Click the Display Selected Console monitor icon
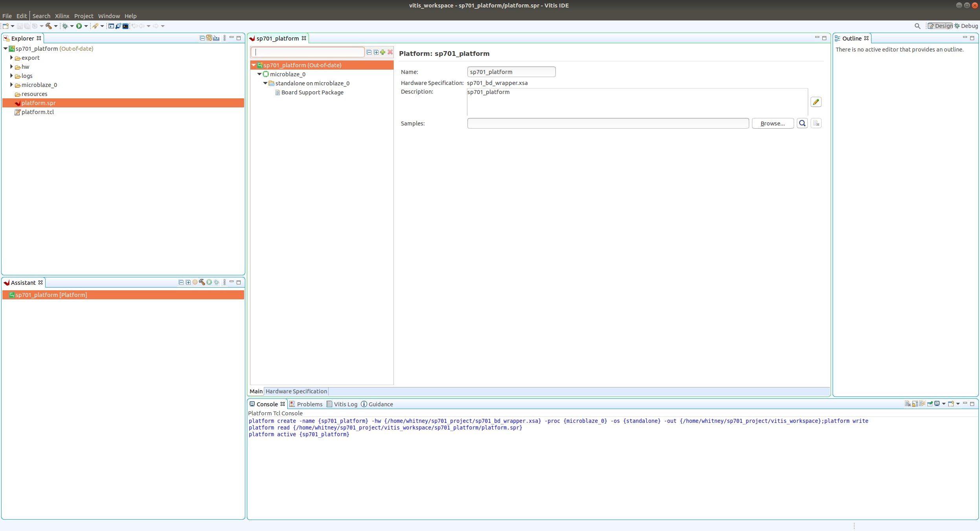 point(937,404)
